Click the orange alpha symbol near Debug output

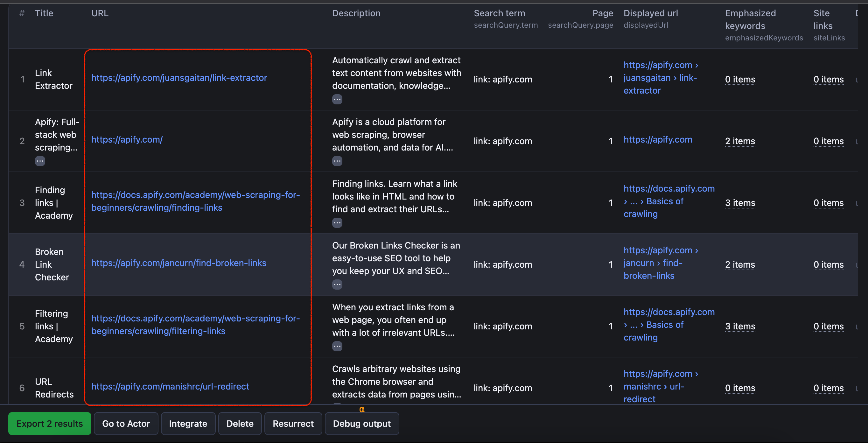[x=362, y=409]
